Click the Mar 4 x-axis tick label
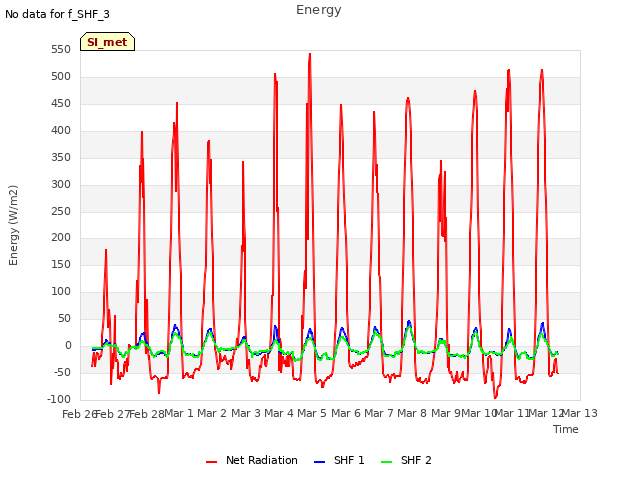640x480 pixels. click(279, 413)
